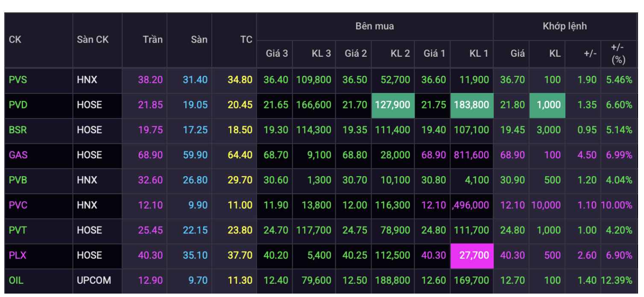
Task: Click PLX floor price 35.10
Action: (195, 255)
